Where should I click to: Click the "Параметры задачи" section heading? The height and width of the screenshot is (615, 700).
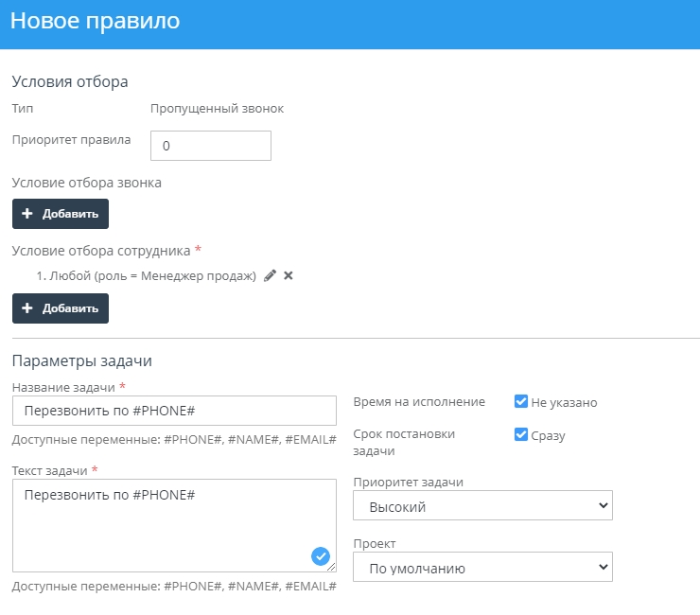tap(81, 360)
